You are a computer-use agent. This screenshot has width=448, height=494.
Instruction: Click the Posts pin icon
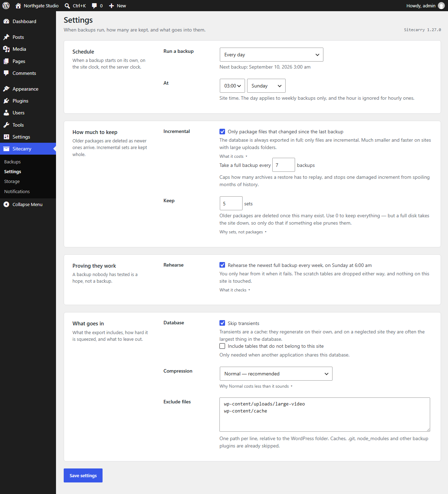pos(6,37)
